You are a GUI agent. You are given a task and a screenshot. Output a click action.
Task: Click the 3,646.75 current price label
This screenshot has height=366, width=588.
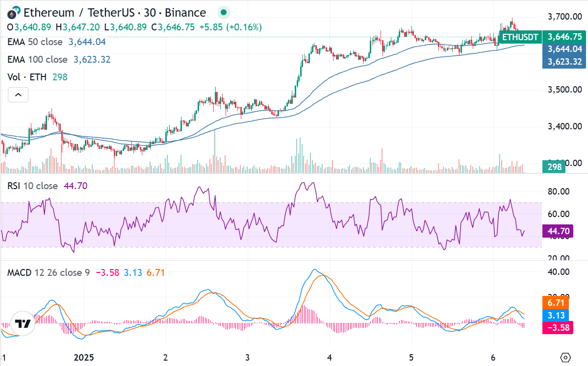tap(564, 37)
